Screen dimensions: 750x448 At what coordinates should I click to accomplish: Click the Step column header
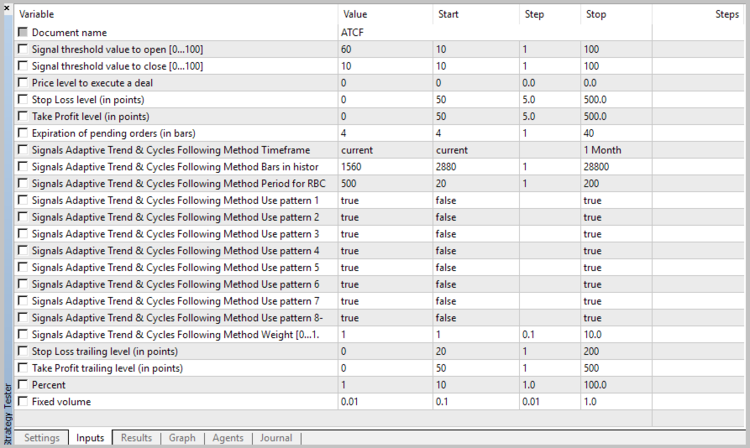pos(550,14)
